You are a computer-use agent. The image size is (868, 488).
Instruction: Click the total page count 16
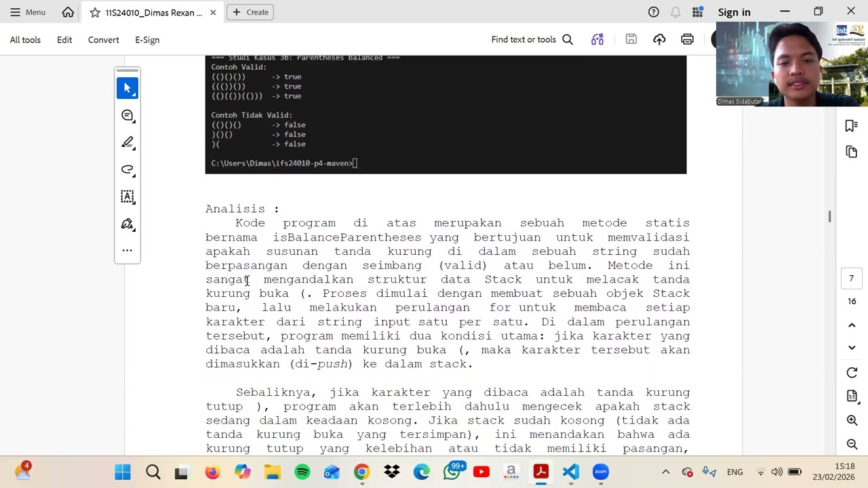click(x=852, y=301)
